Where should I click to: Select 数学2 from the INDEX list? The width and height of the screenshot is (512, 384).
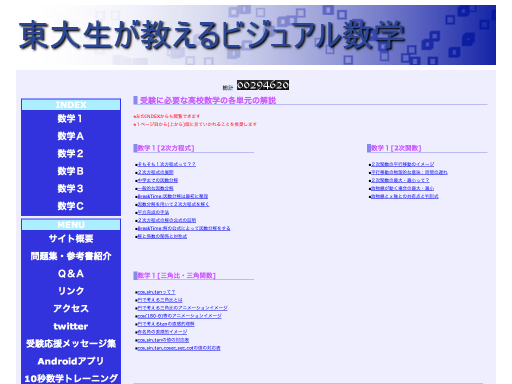click(71, 154)
